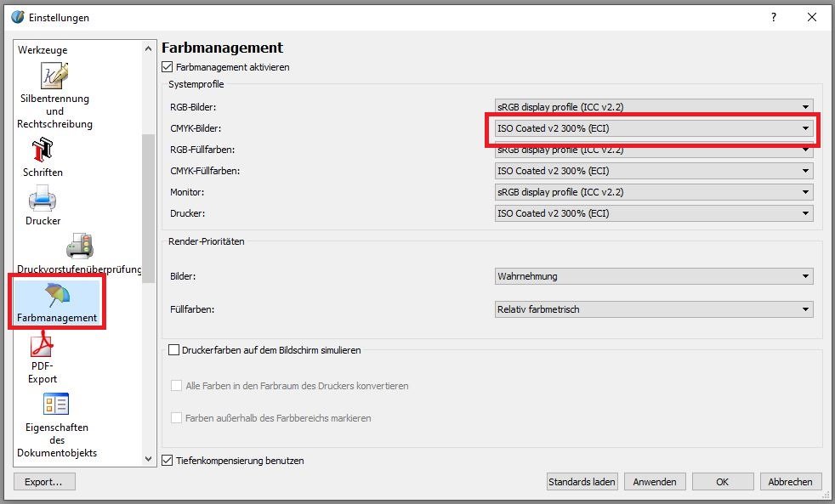The image size is (835, 504).
Task: Open the Silbentrennung und Rechtschreibung settings icon
Action: coord(54,76)
